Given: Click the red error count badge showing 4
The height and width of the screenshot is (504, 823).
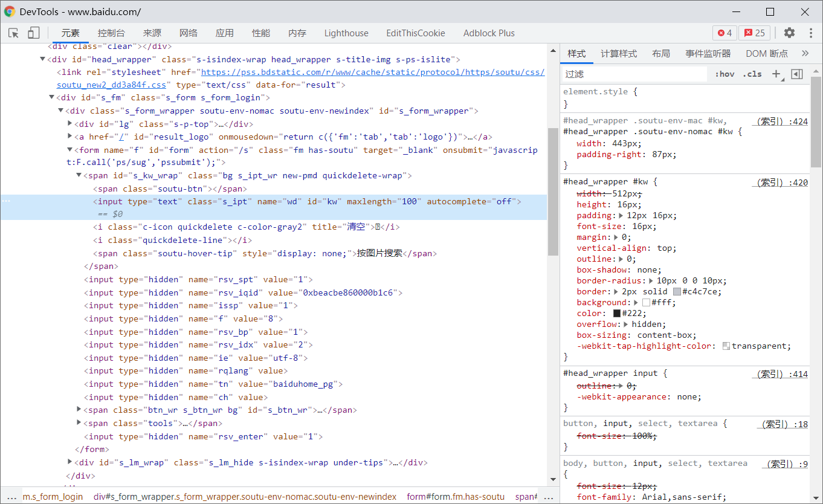Looking at the screenshot, I should point(724,33).
